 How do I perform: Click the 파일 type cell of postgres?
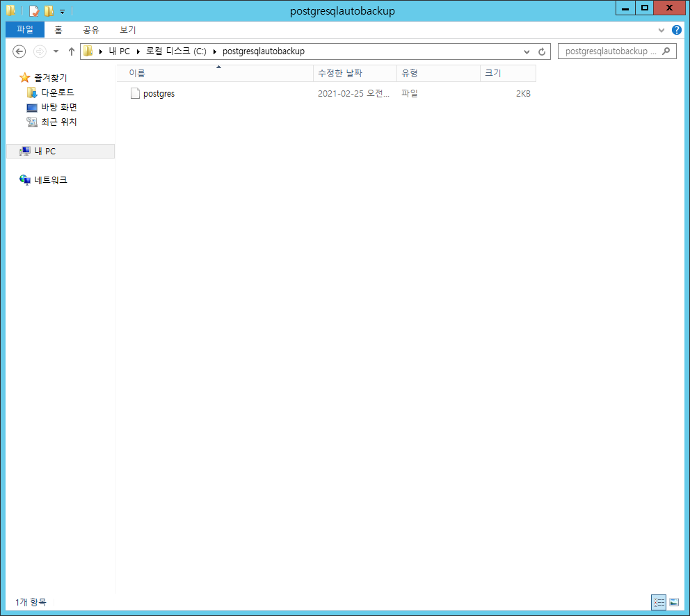click(x=409, y=93)
